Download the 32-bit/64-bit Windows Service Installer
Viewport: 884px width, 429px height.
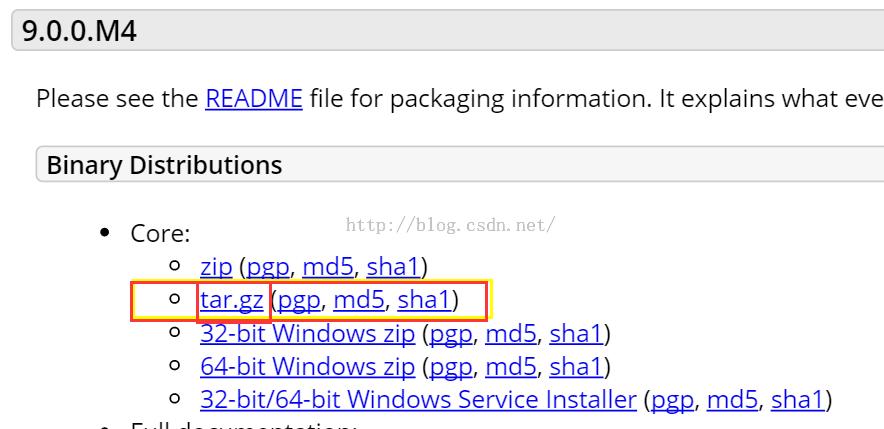(418, 400)
